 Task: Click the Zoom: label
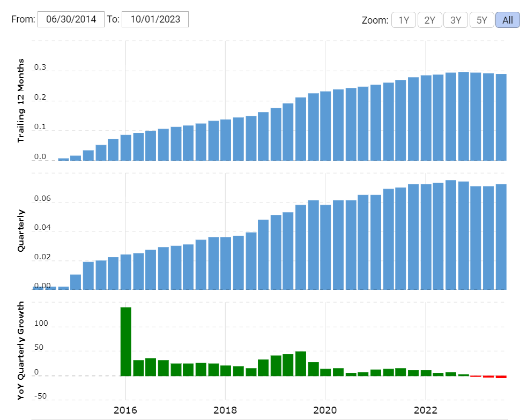pos(375,20)
